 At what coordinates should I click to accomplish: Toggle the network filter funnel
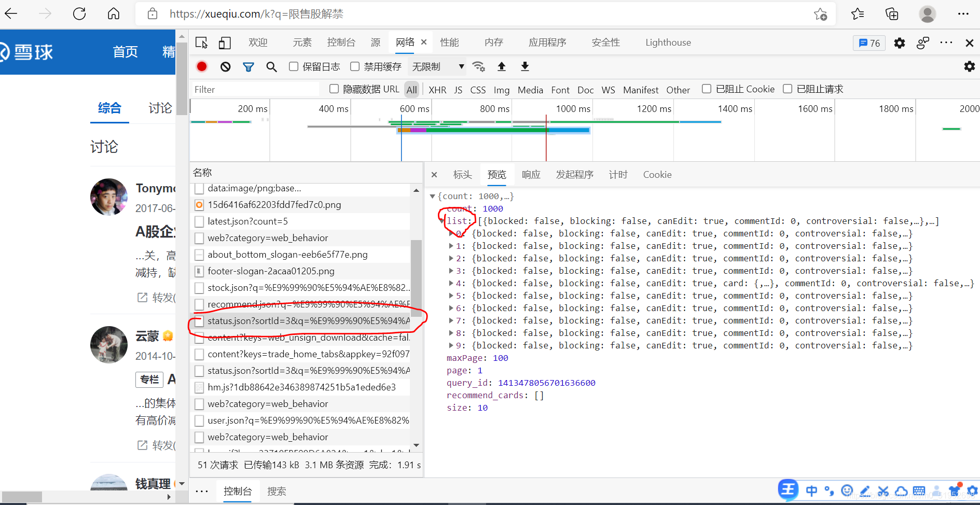[x=249, y=66]
